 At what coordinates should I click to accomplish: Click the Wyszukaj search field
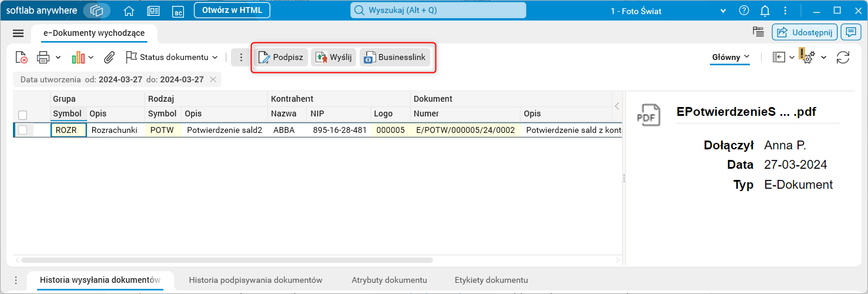point(438,11)
